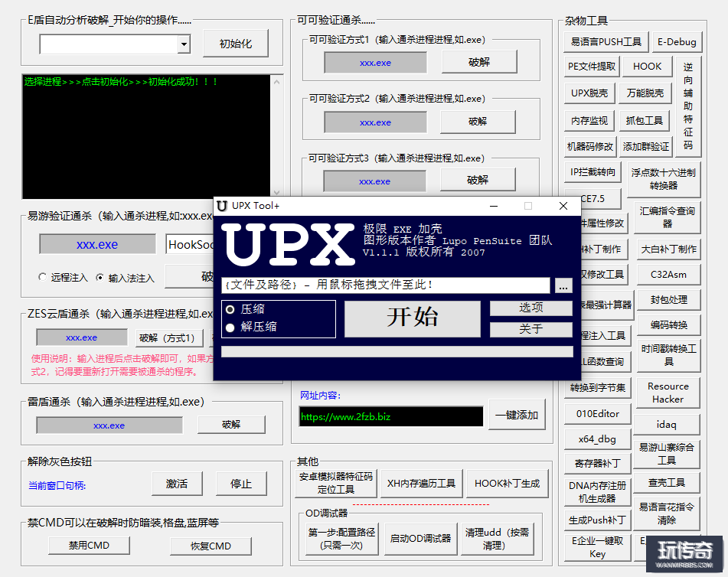The width and height of the screenshot is (728, 577).
Task: Click the 初始化 button
Action: 236,44
